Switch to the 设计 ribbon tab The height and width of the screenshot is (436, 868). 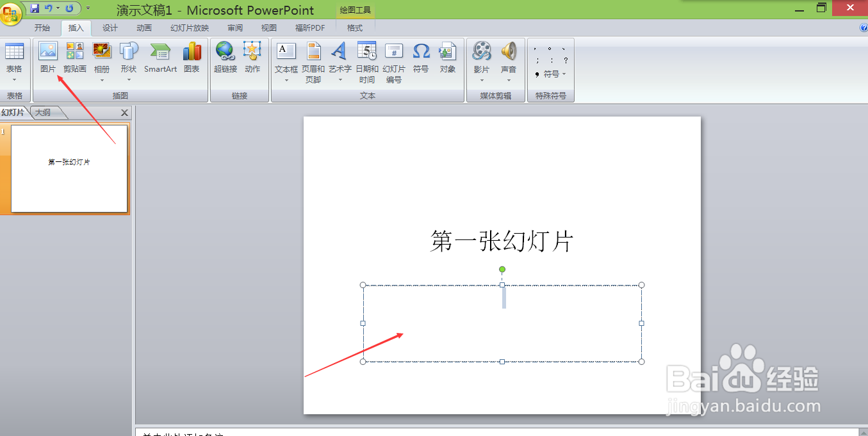point(109,28)
